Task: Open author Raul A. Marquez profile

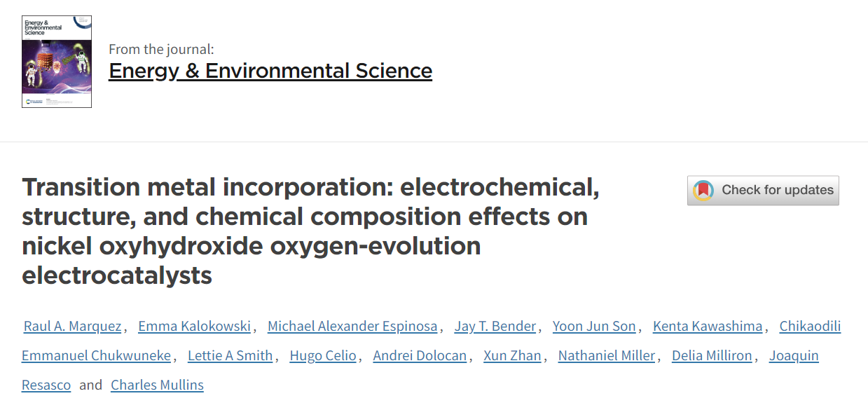Action: [x=74, y=326]
